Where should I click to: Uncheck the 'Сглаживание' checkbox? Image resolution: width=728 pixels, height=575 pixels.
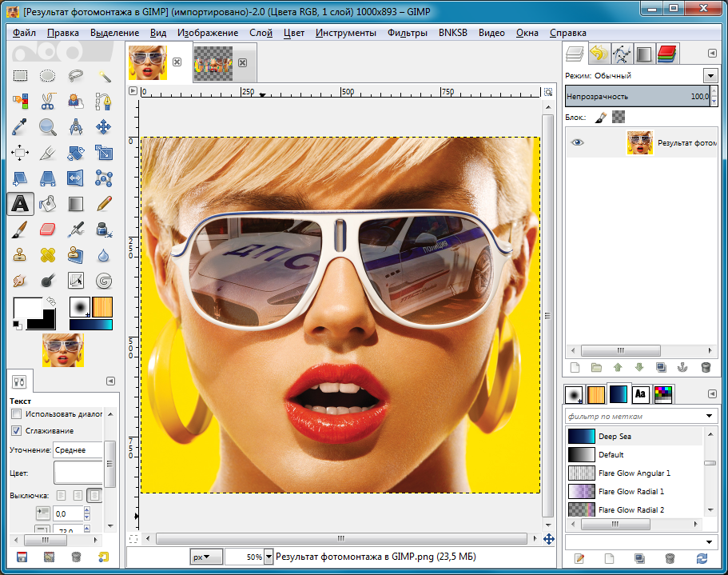[x=17, y=430]
